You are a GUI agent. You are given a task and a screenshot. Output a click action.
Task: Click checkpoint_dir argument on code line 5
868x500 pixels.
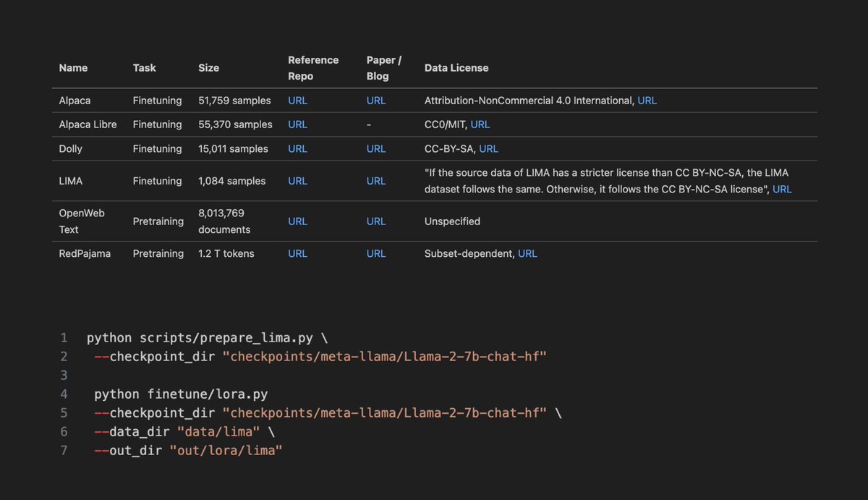328,413
